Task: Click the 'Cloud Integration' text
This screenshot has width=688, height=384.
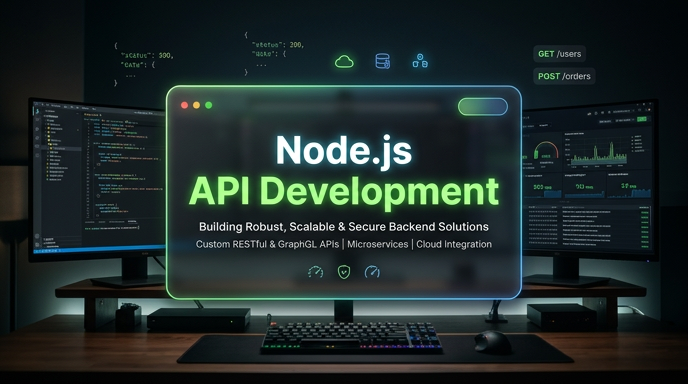Action: pos(454,244)
